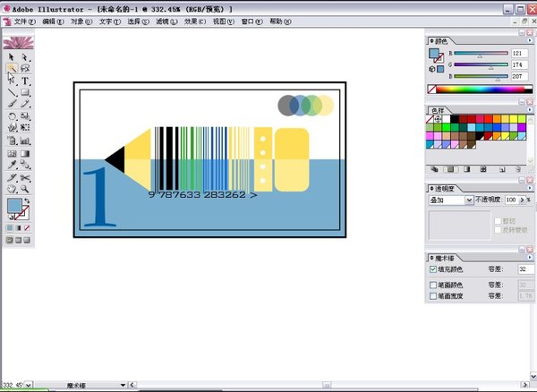Open the 文件 menu
Screen dimensions: 537x392
click(24, 21)
